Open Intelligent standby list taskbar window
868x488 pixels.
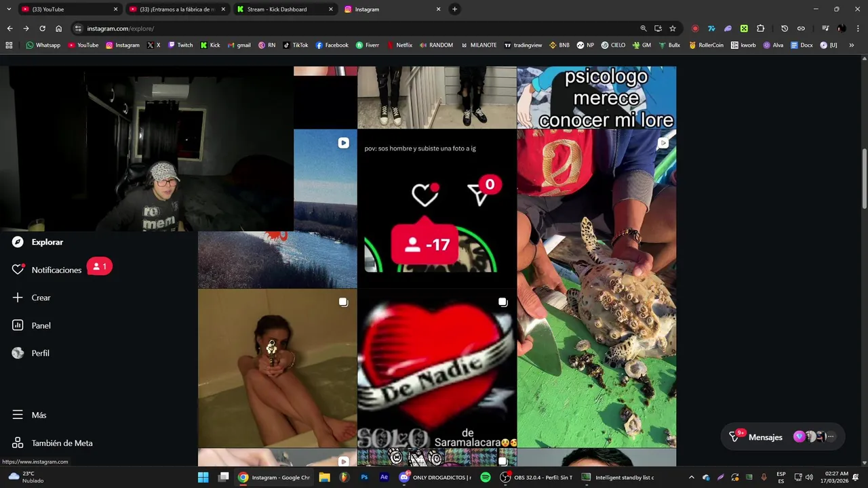(618, 477)
